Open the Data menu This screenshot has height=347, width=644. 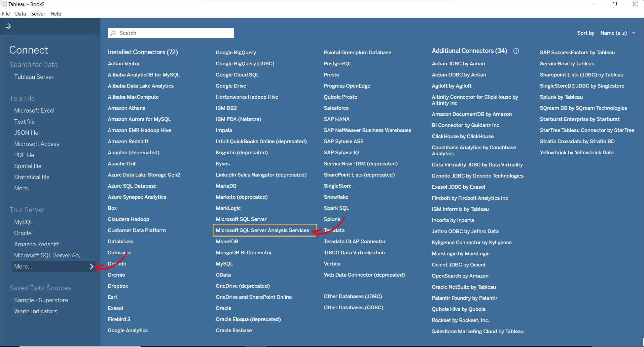(21, 14)
